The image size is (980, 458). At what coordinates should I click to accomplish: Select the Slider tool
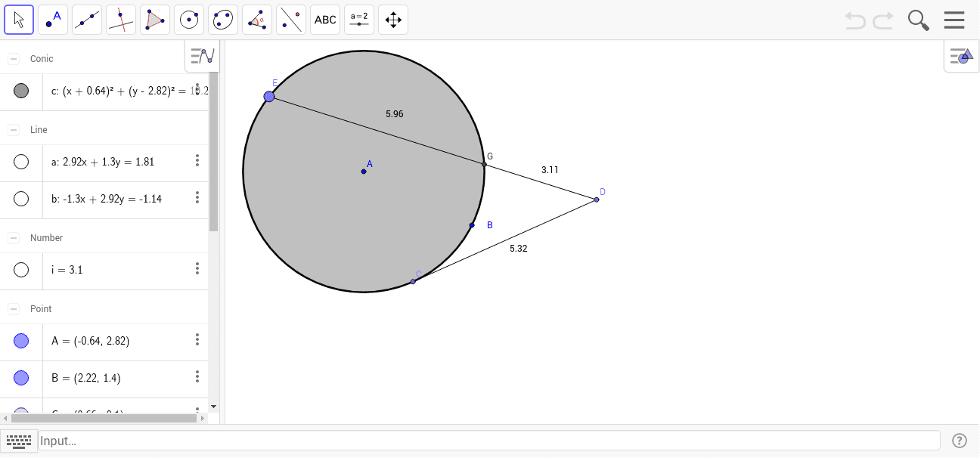point(358,19)
